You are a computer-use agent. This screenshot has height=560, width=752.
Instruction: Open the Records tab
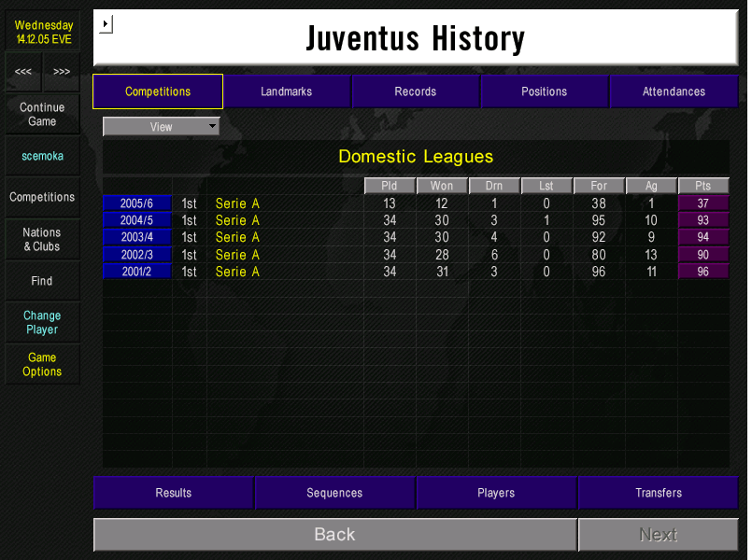[416, 91]
